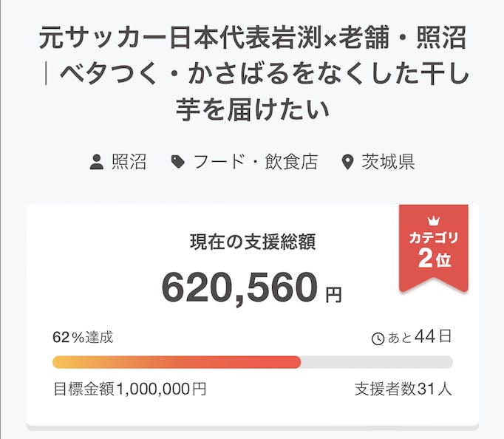Select the 茨城県 location link
This screenshot has height=439, width=504.
(x=388, y=163)
